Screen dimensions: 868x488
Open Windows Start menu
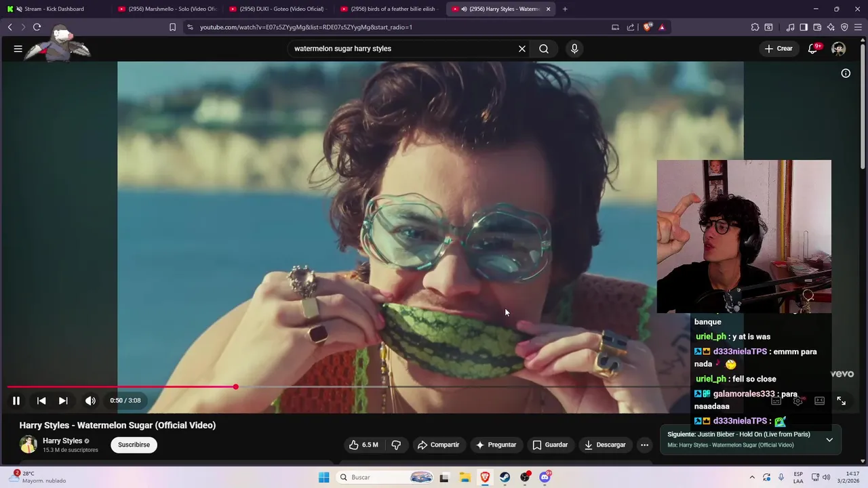[x=324, y=477]
